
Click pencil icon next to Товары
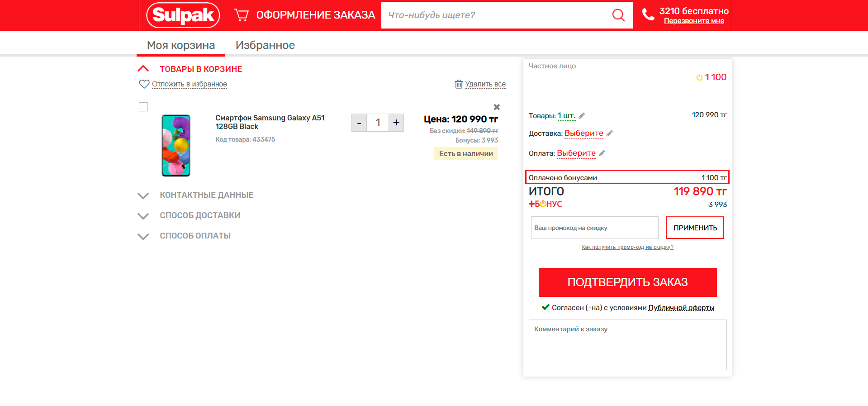582,116
